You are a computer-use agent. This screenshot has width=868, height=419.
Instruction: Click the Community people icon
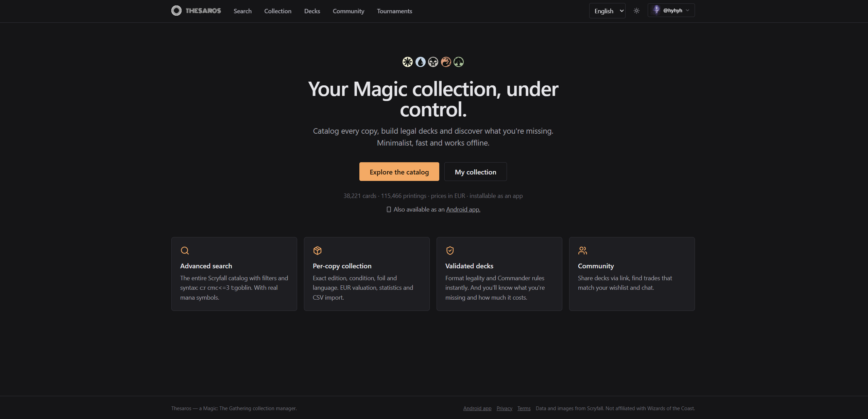point(582,251)
